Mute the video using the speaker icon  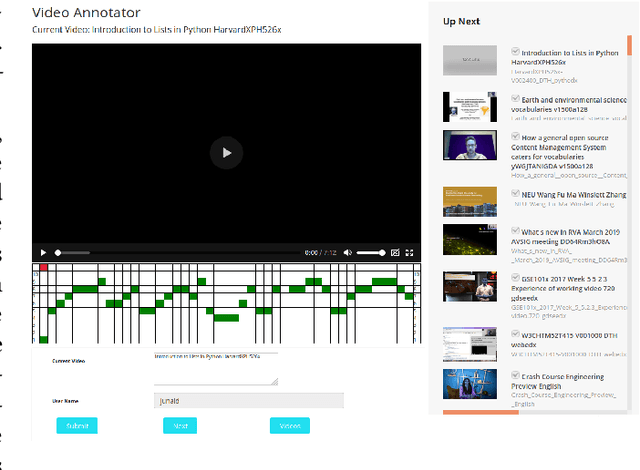point(347,253)
